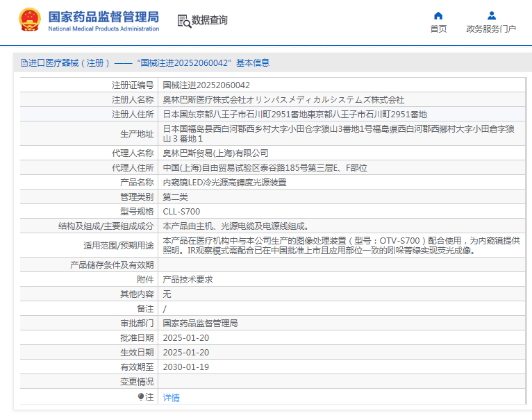
Task: Select the 产品技术要求 attachment value
Action: click(188, 279)
